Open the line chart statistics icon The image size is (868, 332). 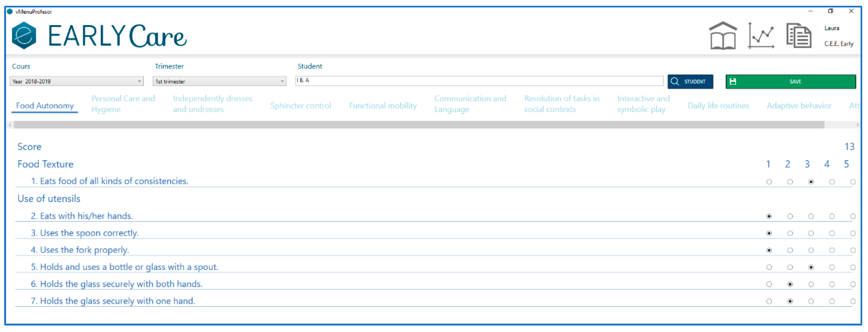point(761,36)
